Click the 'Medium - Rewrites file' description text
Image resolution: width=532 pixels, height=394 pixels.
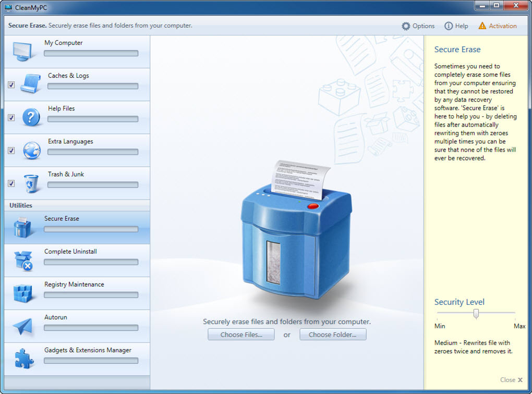474,347
